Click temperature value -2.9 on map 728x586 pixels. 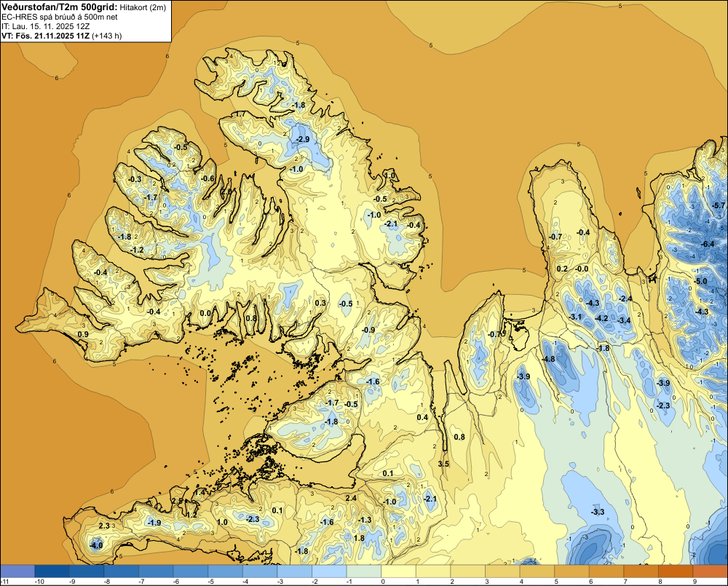pos(303,140)
